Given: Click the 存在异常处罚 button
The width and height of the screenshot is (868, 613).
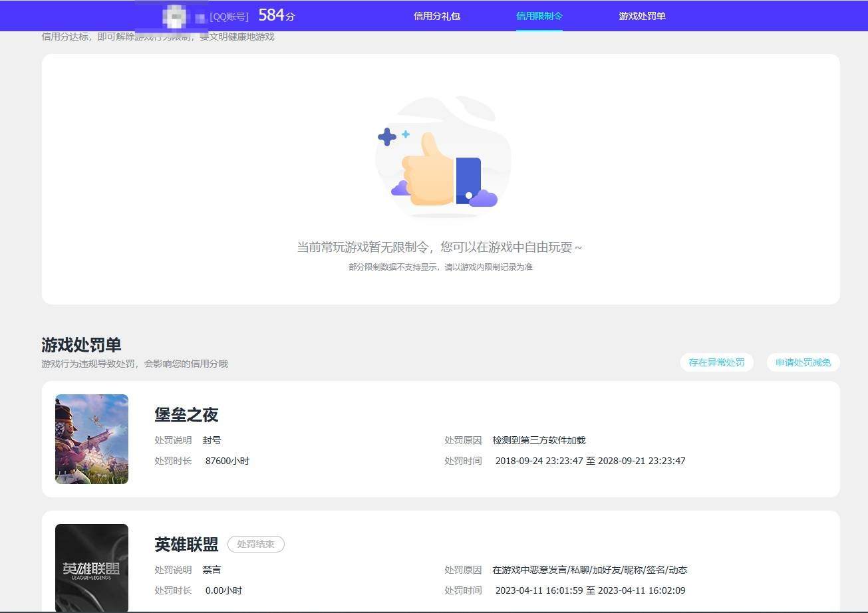Looking at the screenshot, I should click(716, 362).
